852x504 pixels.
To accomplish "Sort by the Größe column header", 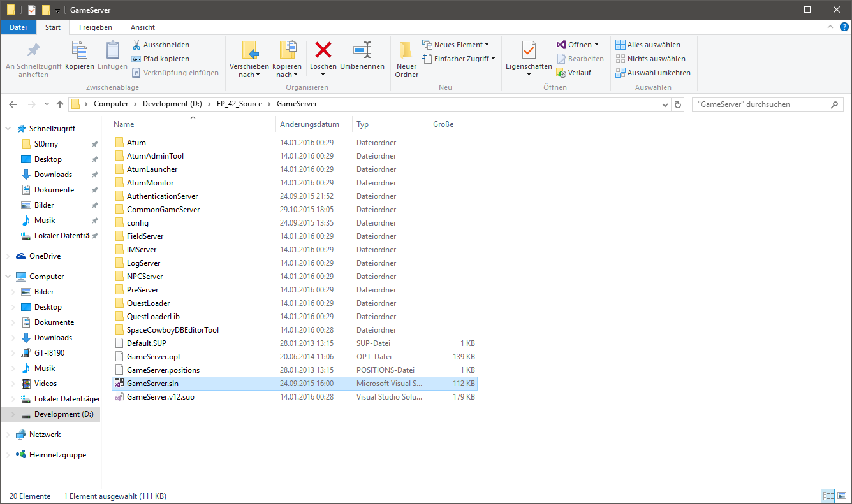I will [454, 124].
